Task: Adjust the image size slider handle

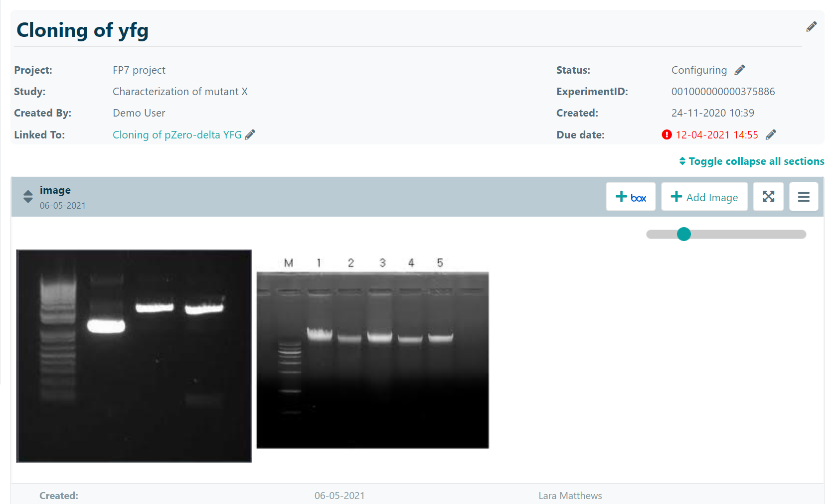Action: (684, 234)
